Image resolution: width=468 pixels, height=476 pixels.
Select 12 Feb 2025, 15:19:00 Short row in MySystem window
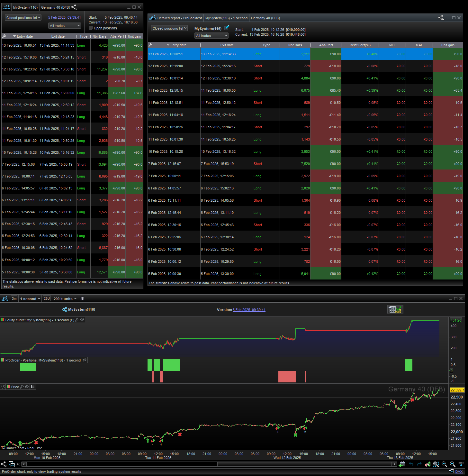click(72, 57)
